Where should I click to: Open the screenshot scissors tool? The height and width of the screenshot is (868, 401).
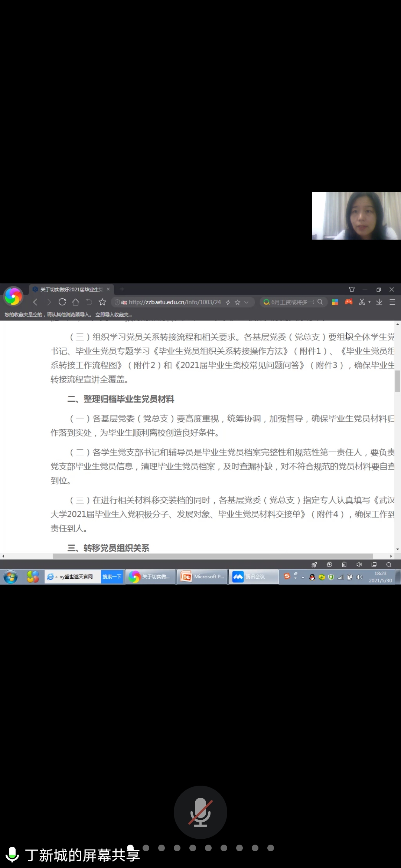[362, 302]
